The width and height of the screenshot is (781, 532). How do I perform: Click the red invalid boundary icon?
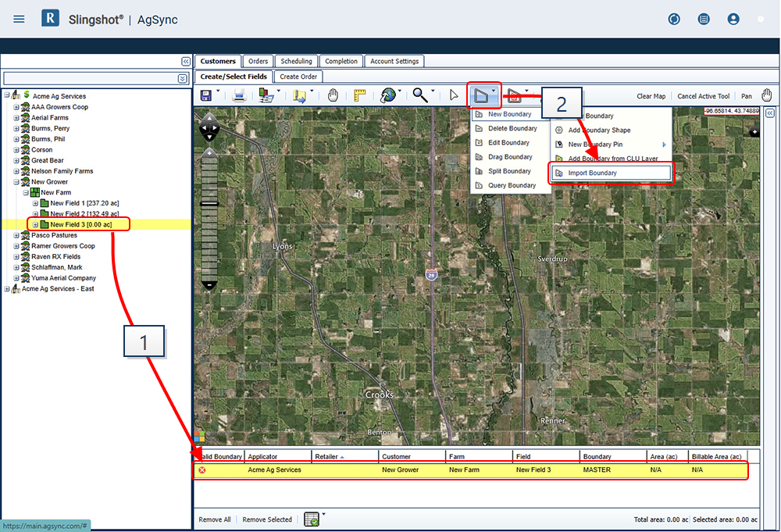(202, 470)
